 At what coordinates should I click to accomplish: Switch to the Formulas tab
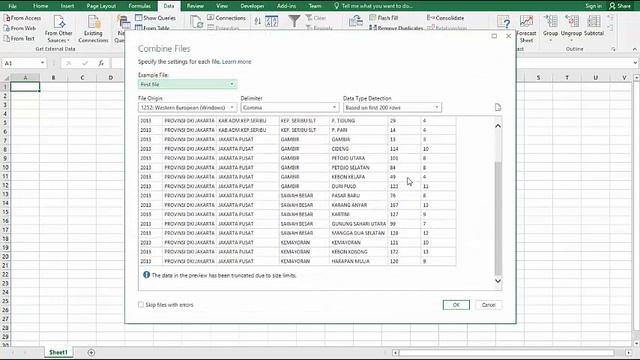pyautogui.click(x=140, y=6)
